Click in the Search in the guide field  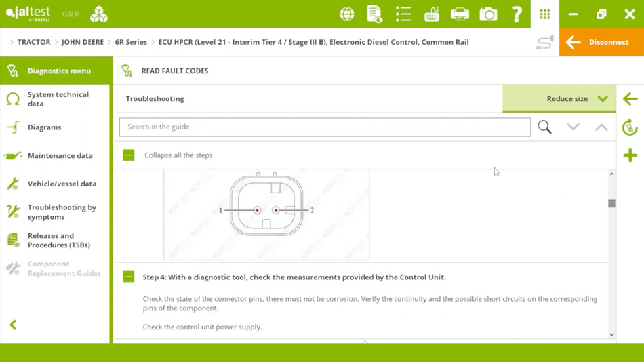click(x=324, y=127)
